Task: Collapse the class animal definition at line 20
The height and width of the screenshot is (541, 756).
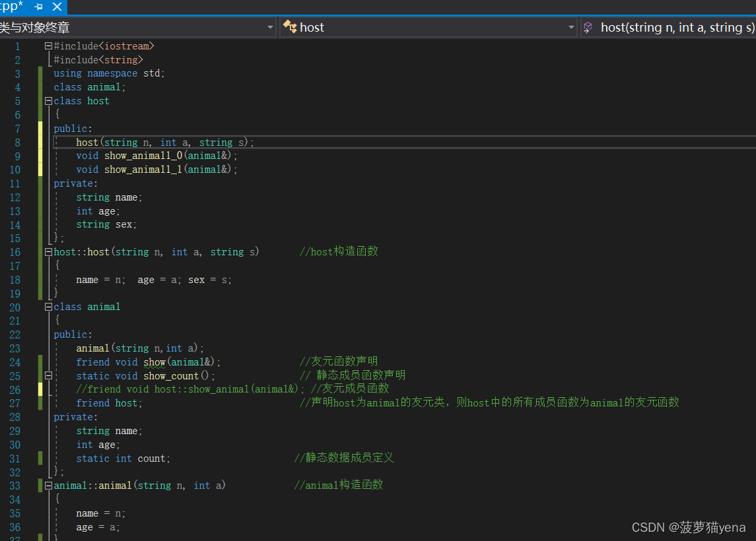Action: pos(48,307)
